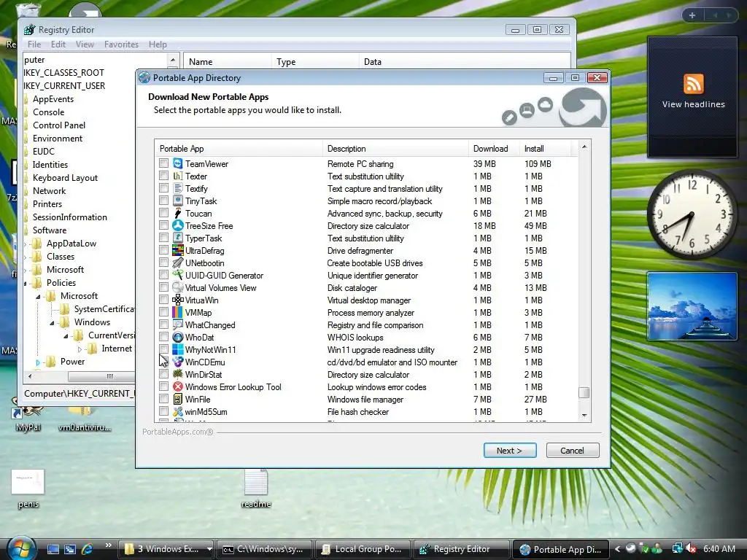Viewport: 747px width, 560px height.
Task: Select the readme file on the desktop
Action: click(x=256, y=488)
